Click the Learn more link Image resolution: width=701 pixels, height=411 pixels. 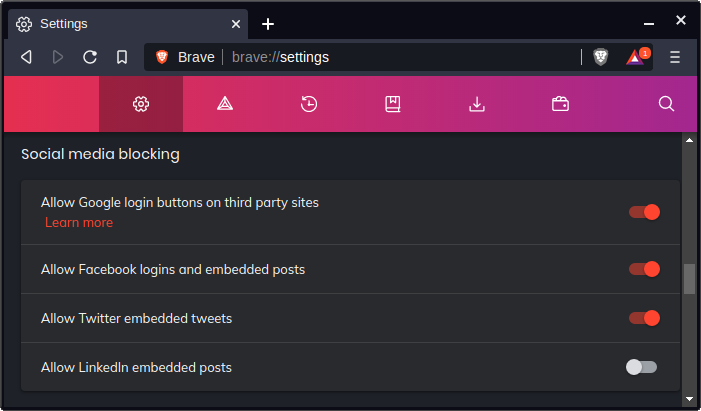click(x=79, y=222)
